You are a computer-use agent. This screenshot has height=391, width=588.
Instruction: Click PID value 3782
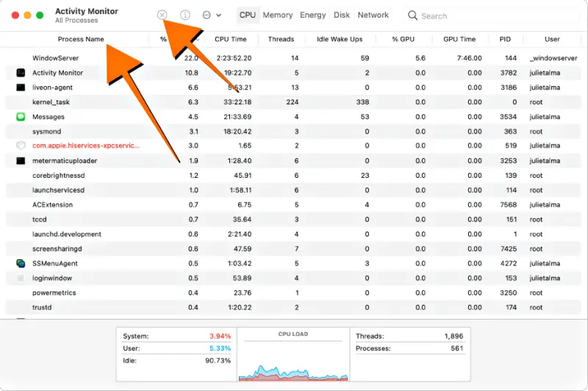click(509, 73)
